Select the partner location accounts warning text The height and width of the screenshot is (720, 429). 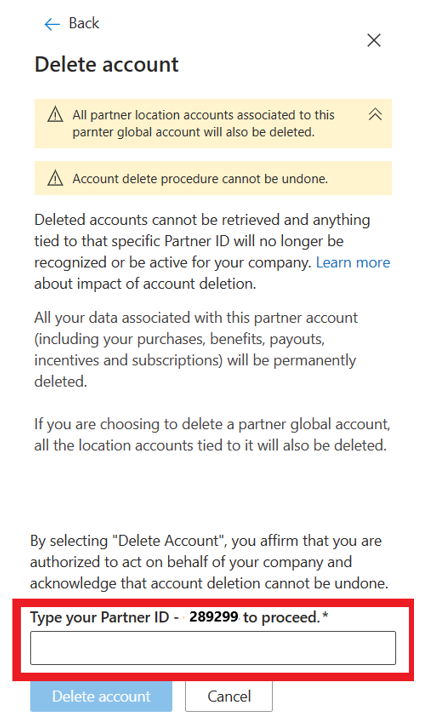pos(203,123)
